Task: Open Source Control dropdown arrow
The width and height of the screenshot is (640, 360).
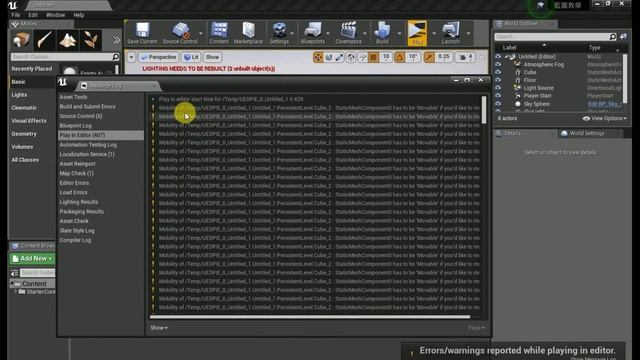Action: 200,33
